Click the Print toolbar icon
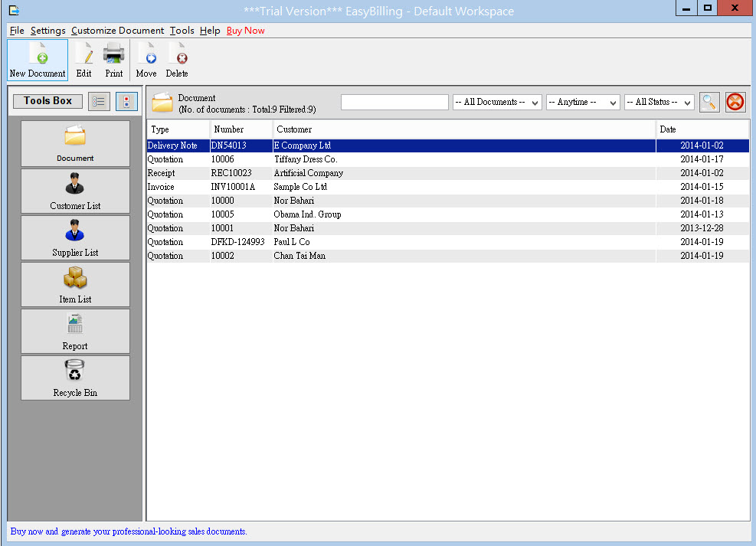The height and width of the screenshot is (546, 756). (114, 60)
